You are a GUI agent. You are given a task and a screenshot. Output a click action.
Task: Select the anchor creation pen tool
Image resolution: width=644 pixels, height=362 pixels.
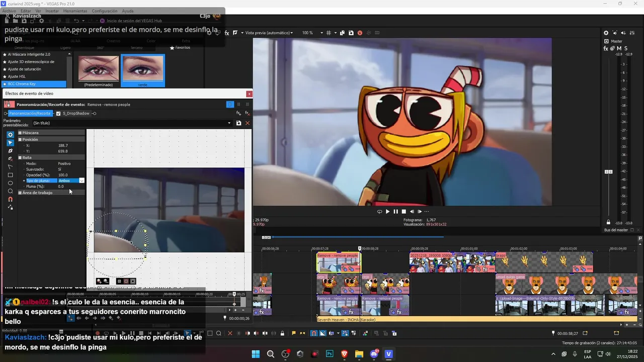10,151
